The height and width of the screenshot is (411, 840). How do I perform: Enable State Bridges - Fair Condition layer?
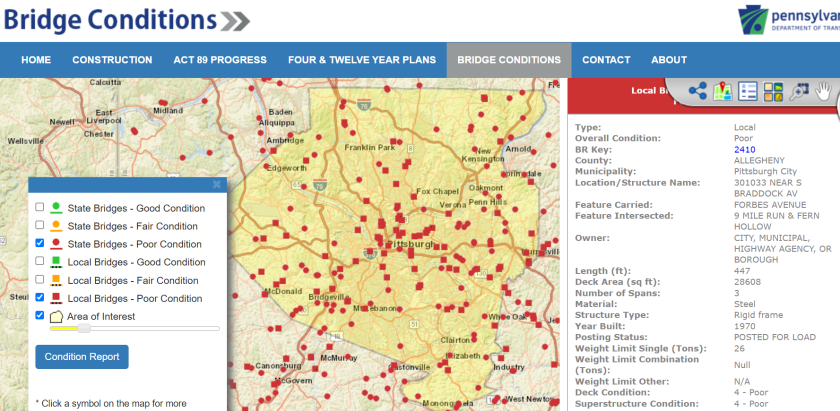click(x=39, y=226)
